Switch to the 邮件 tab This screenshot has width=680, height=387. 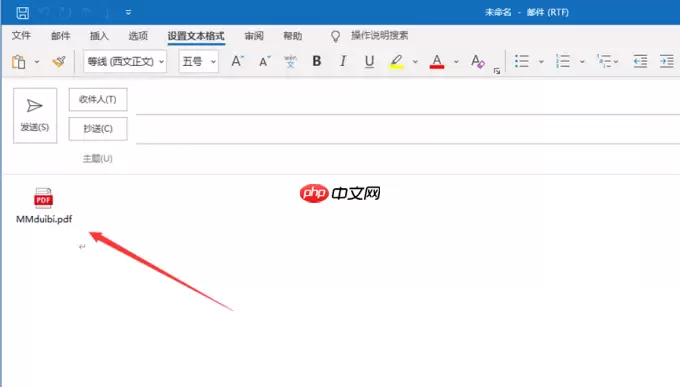point(61,36)
